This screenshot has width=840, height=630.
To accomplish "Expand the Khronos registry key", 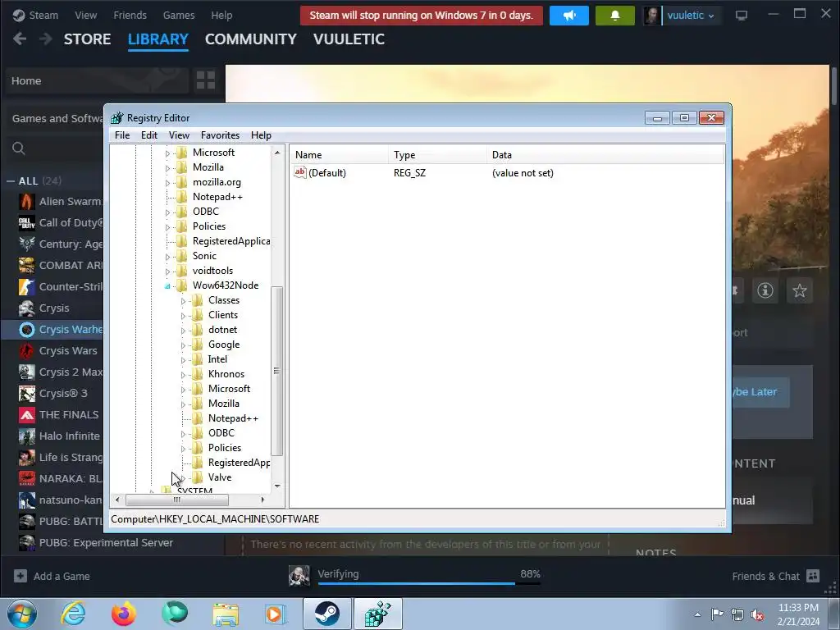I will coord(183,375).
